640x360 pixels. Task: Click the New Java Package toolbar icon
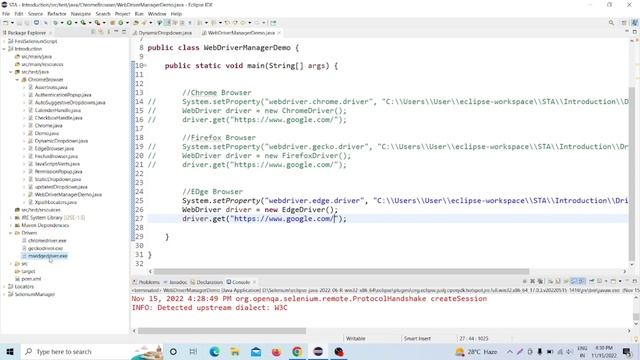point(113,23)
